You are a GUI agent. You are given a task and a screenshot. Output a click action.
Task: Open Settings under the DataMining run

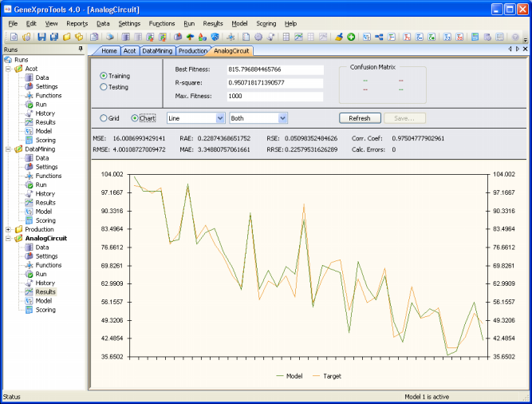point(46,167)
